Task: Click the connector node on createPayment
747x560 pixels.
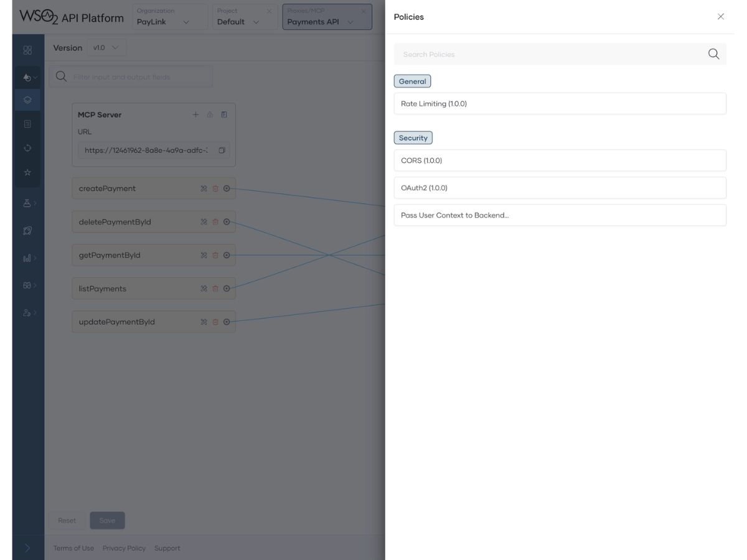Action: pyautogui.click(x=227, y=189)
